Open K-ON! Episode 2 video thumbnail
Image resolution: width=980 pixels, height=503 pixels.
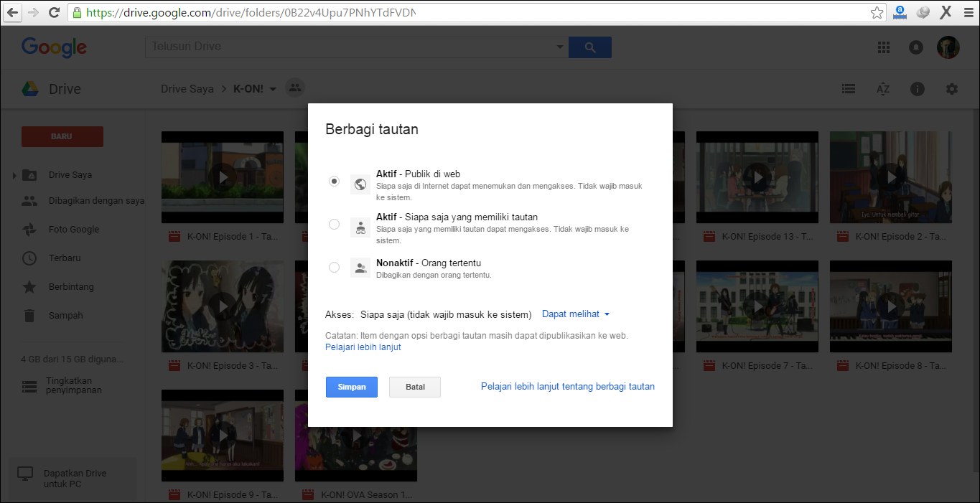click(x=891, y=177)
